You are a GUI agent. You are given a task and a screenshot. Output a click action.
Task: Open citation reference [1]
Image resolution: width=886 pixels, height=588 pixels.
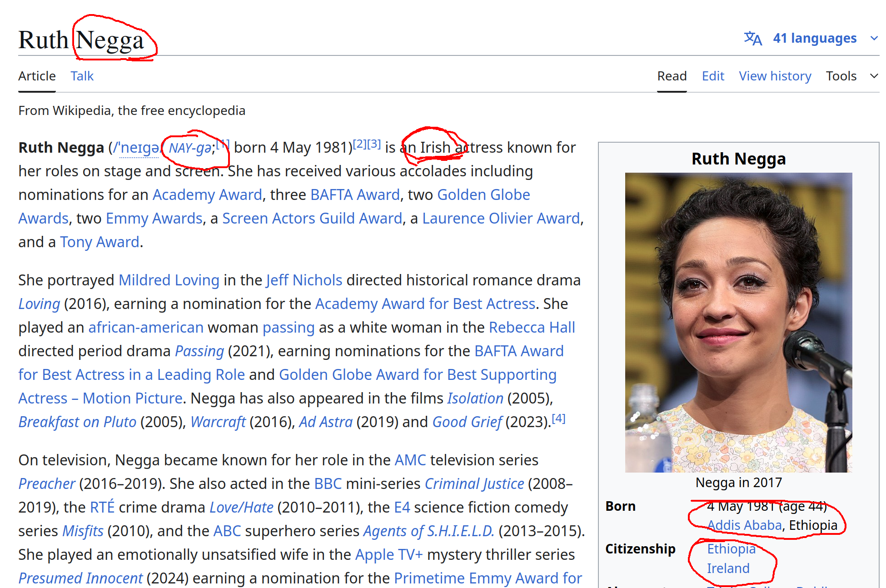tap(223, 144)
